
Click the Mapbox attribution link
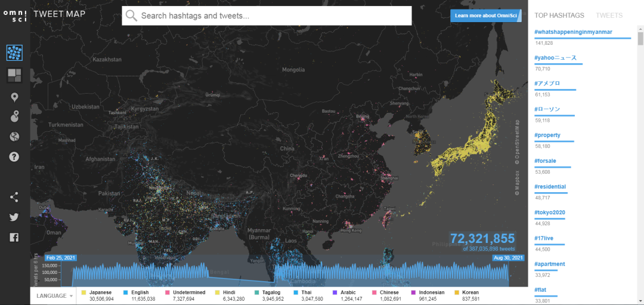(x=517, y=183)
